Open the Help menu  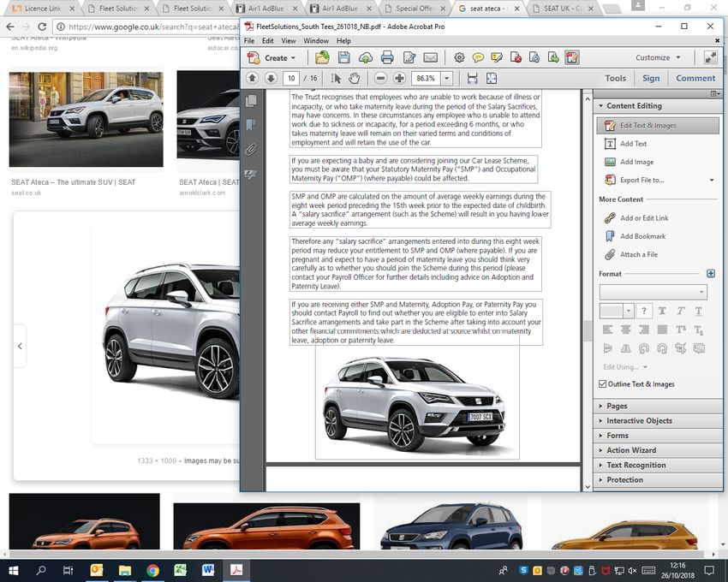[x=343, y=41]
